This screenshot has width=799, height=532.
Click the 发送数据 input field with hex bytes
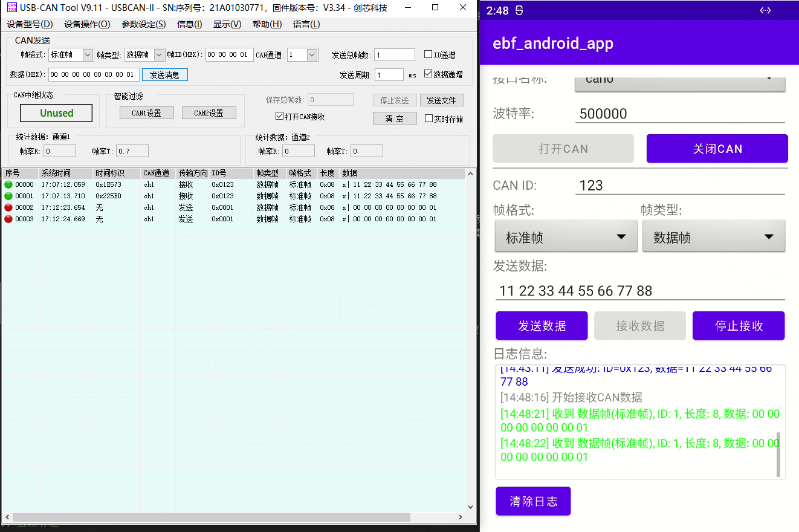[x=639, y=291]
